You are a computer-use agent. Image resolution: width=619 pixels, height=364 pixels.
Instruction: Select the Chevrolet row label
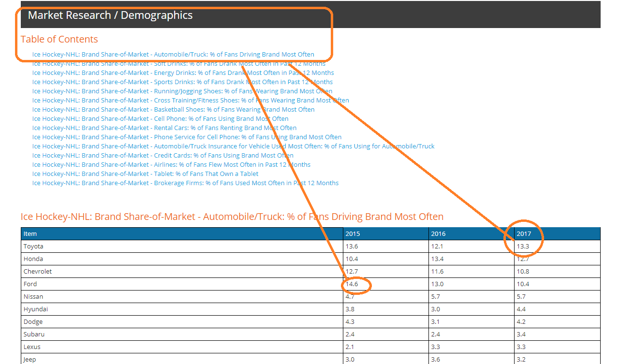[x=38, y=272]
